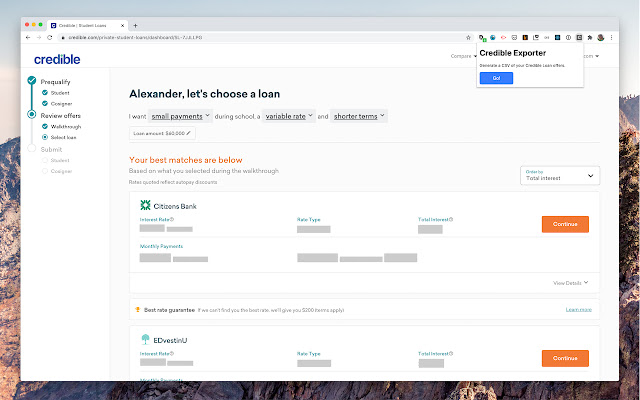Image resolution: width=640 pixels, height=400 pixels.
Task: Open the Order by Total interest dropdown
Action: (560, 176)
